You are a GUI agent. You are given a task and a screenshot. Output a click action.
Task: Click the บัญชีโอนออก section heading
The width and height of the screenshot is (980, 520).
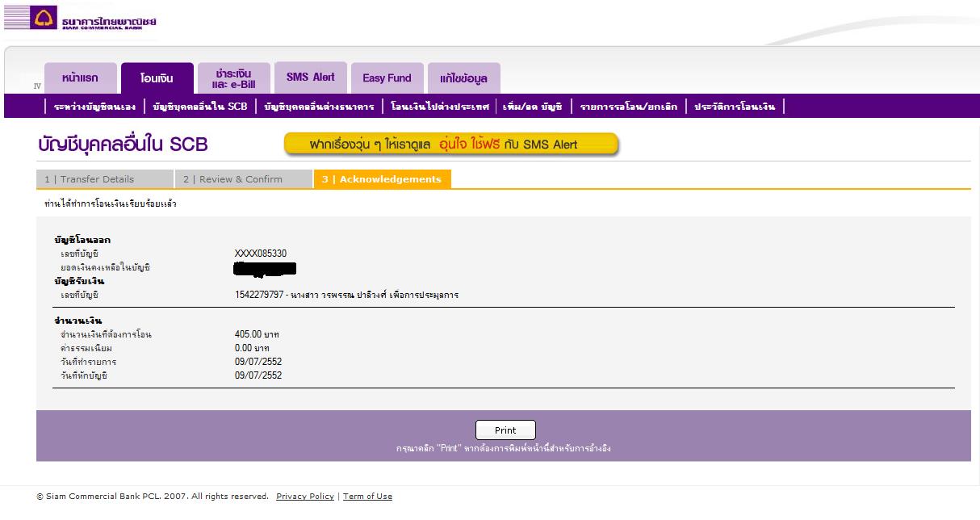[x=82, y=240]
